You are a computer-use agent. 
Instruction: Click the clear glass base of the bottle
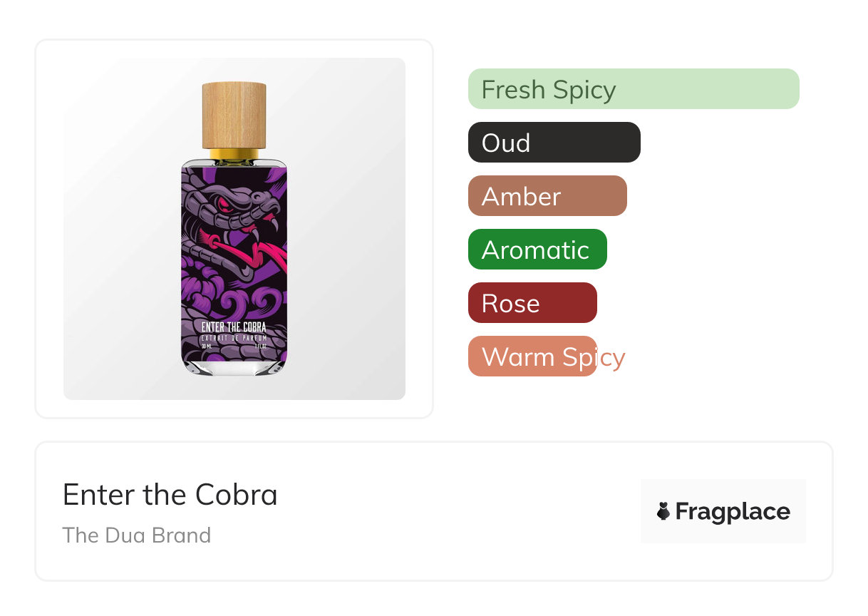point(234,366)
